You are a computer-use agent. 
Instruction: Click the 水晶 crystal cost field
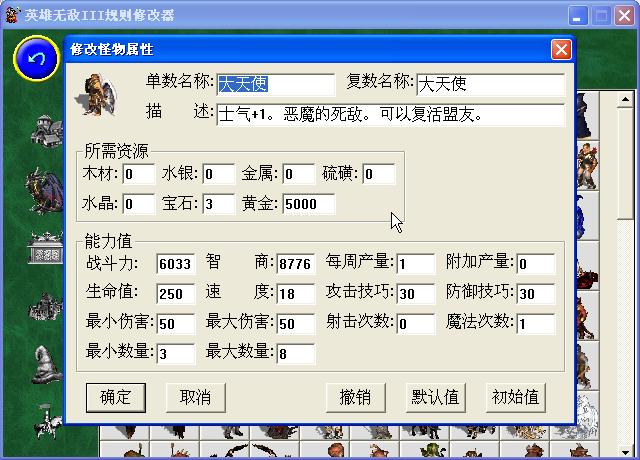138,204
